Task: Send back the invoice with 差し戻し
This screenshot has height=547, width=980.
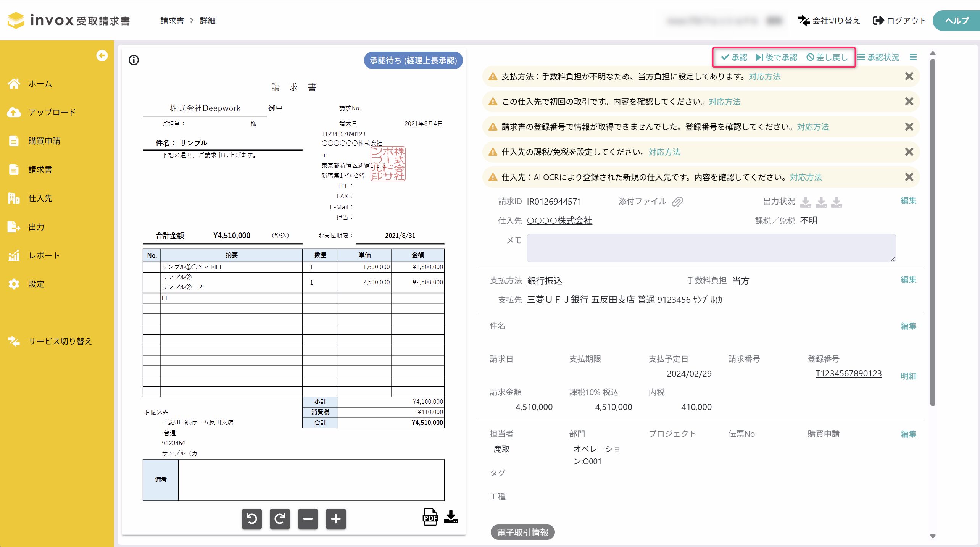Action: pos(827,57)
